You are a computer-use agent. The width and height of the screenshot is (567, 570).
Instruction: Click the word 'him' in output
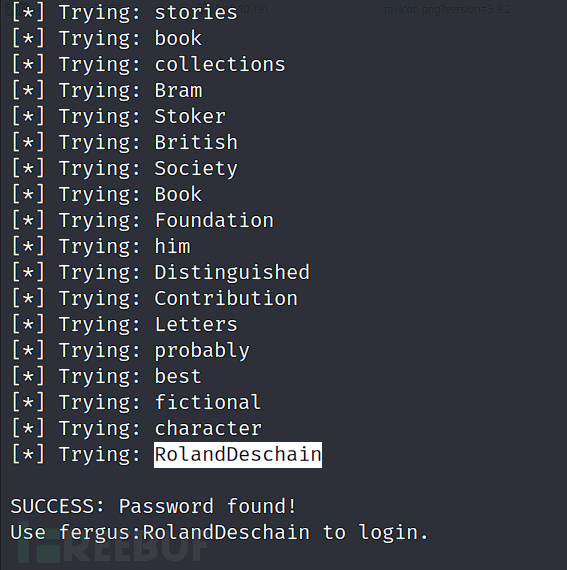click(x=172, y=246)
